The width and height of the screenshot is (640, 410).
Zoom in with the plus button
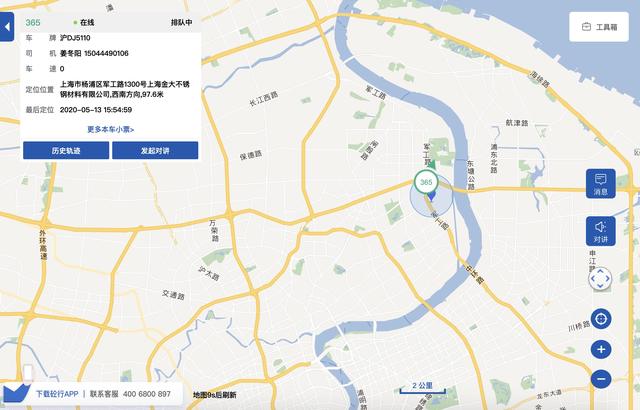coord(601,350)
